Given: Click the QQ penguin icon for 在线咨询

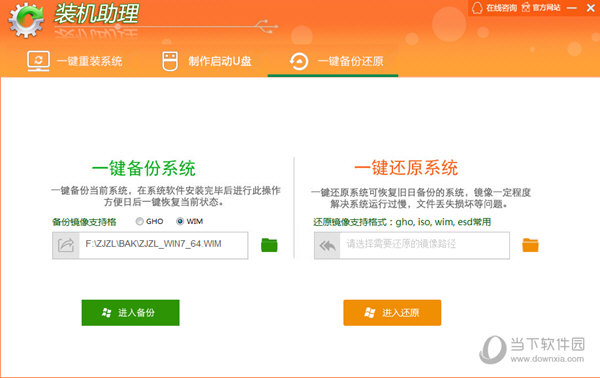Looking at the screenshot, I should click(477, 8).
